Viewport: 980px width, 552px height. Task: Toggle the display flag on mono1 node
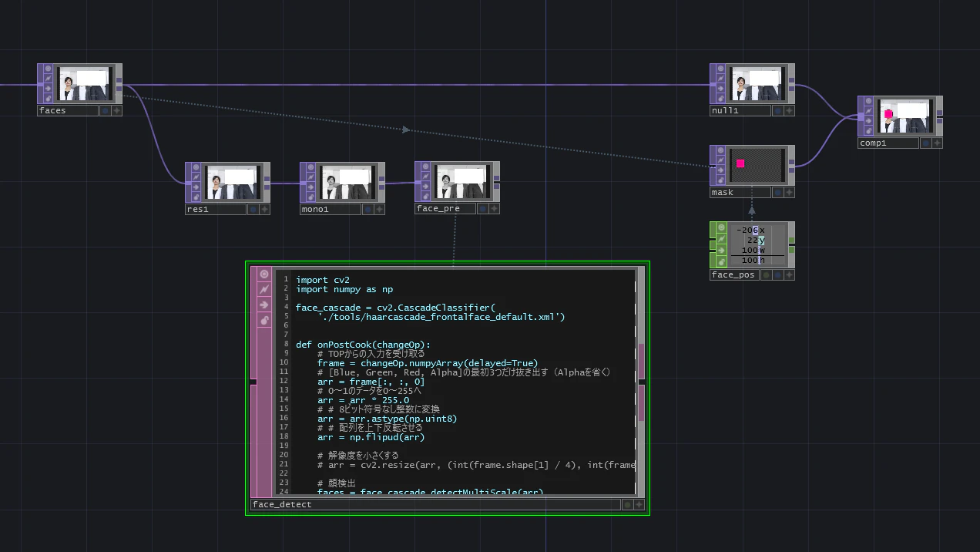click(x=367, y=209)
